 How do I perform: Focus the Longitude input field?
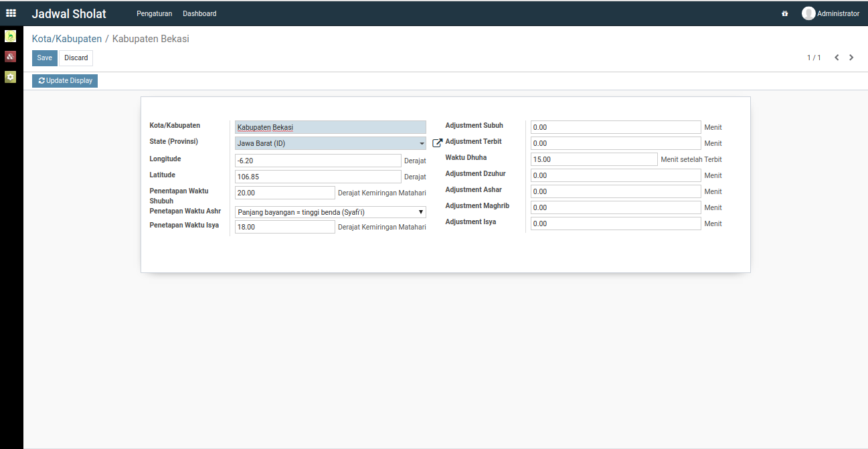coord(318,161)
